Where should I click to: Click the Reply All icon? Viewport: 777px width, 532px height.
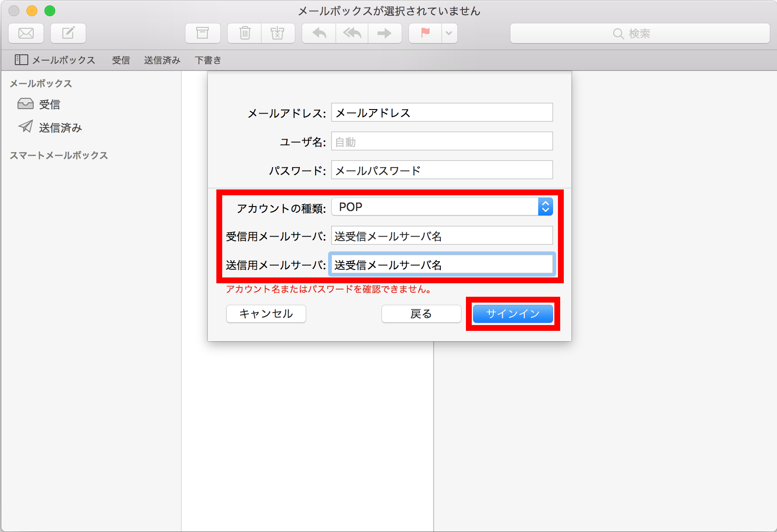(x=351, y=33)
